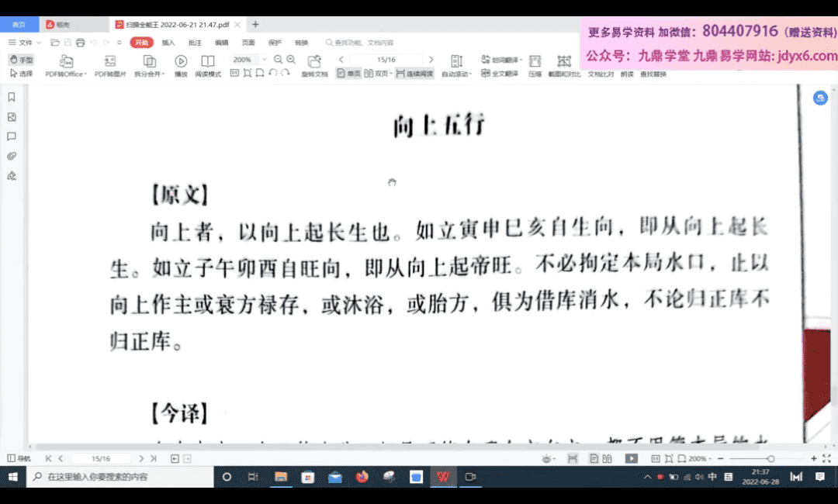The image size is (838, 504).
Task: Open the bookmark panel in left sidebar
Action: point(12,97)
